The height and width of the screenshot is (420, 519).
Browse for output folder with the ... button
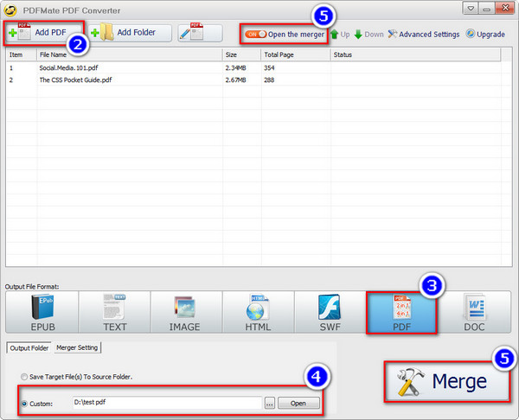[x=270, y=404]
